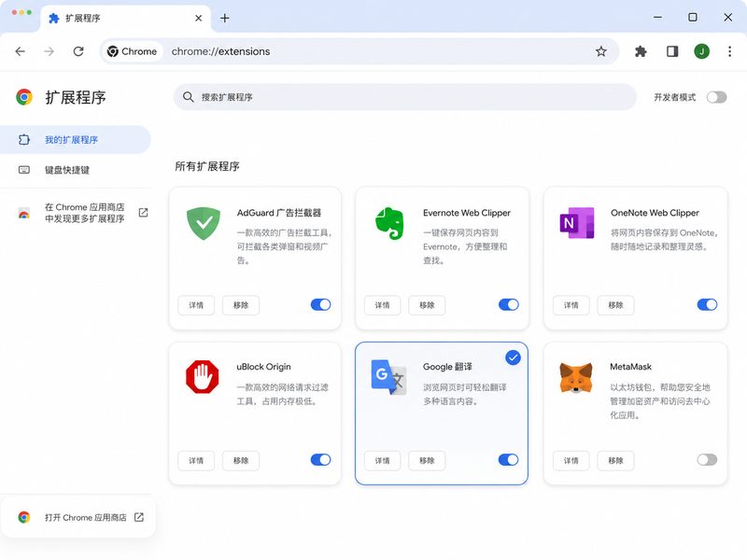747x560 pixels.
Task: Switch to the 扩展程序 browser tab
Action: (x=126, y=18)
